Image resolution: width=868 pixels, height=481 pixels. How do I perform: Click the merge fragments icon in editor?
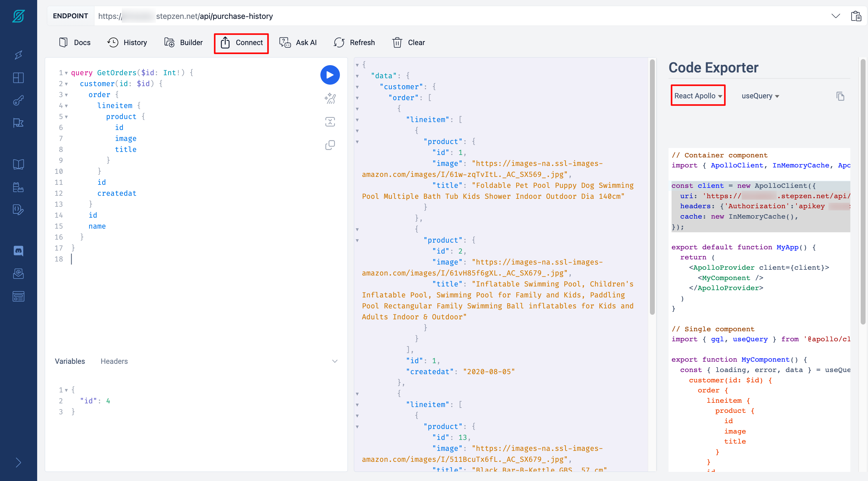point(330,121)
